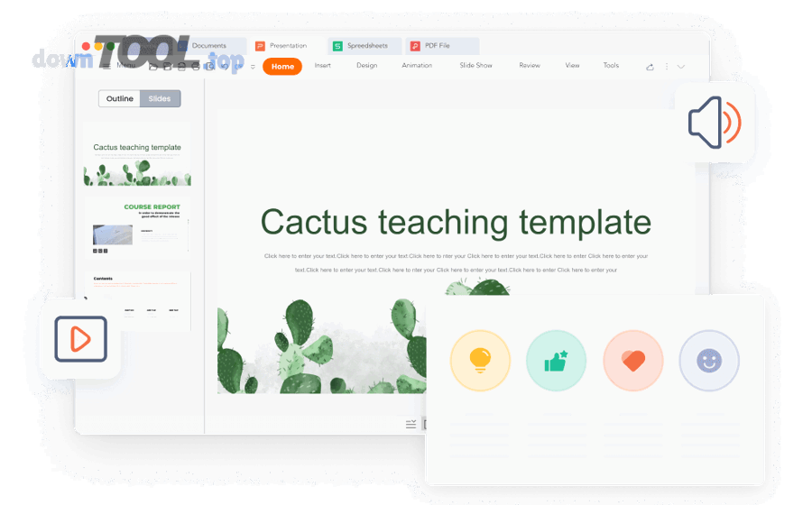This screenshot has width=812, height=505.
Task: Click the orange Home button
Action: point(282,67)
